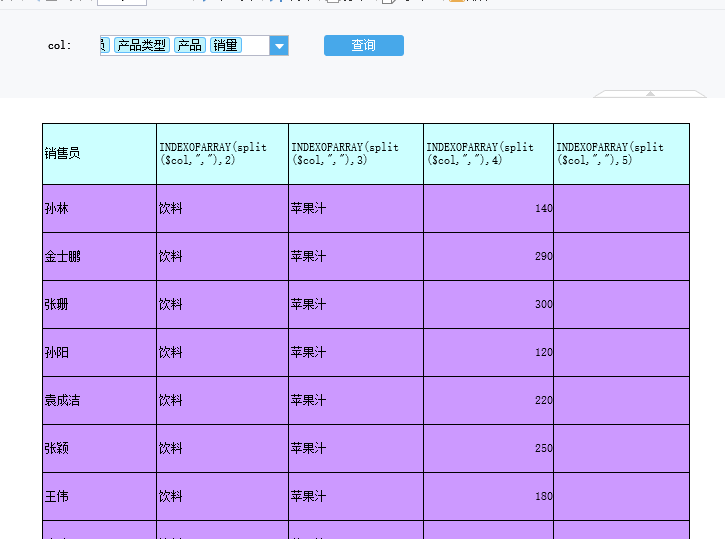Click 苹果汁 in the 金士鹏 row
Image resolution: width=725 pixels, height=539 pixels.
356,257
